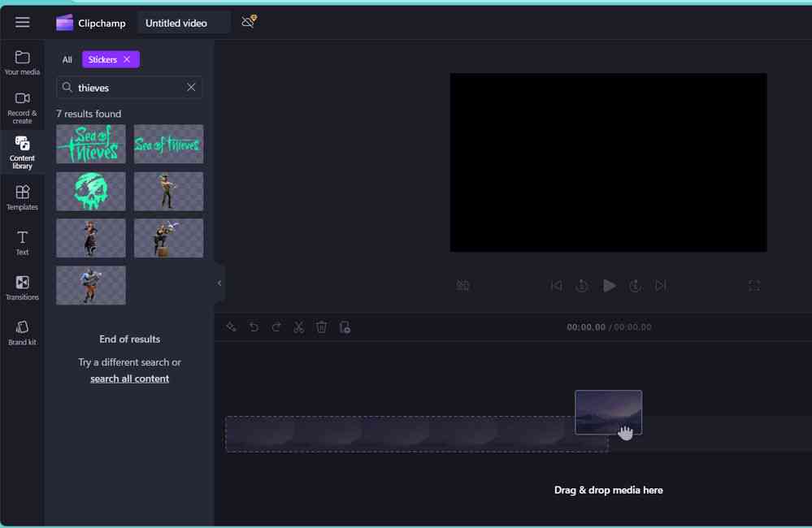Open the hamburger main menu
The width and height of the screenshot is (812, 528).
click(x=22, y=22)
